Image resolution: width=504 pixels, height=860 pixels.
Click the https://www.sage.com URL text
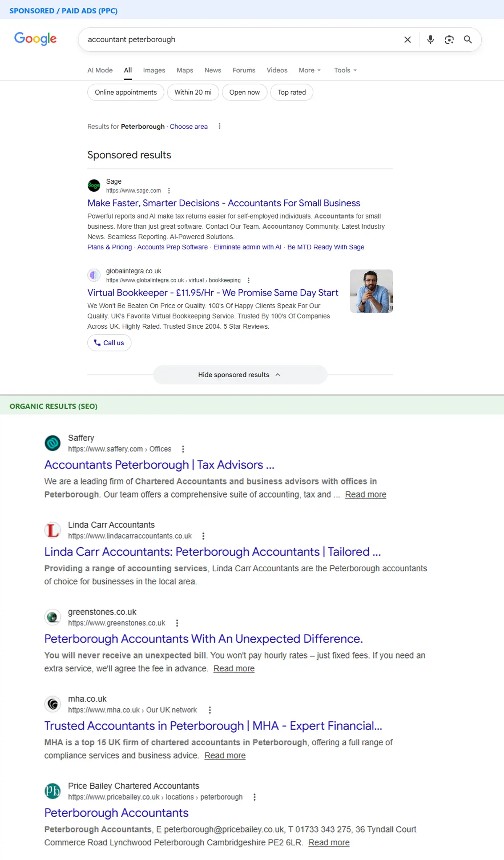[134, 190]
